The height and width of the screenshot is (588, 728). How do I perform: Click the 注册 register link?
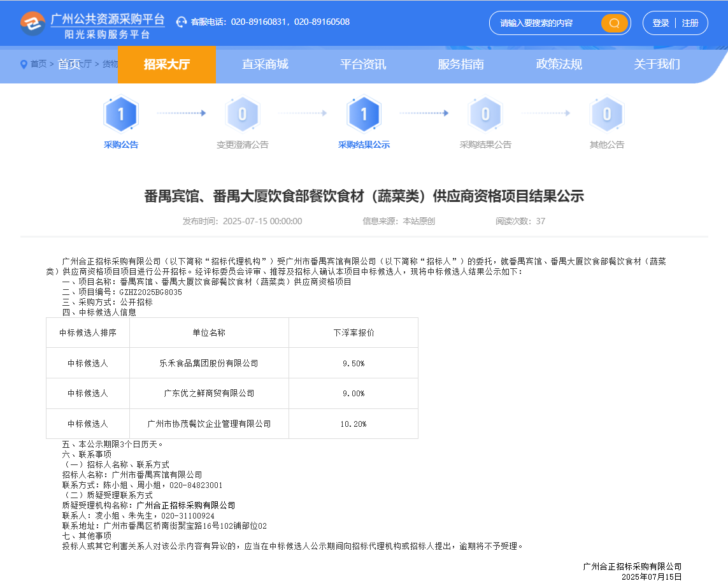point(690,23)
